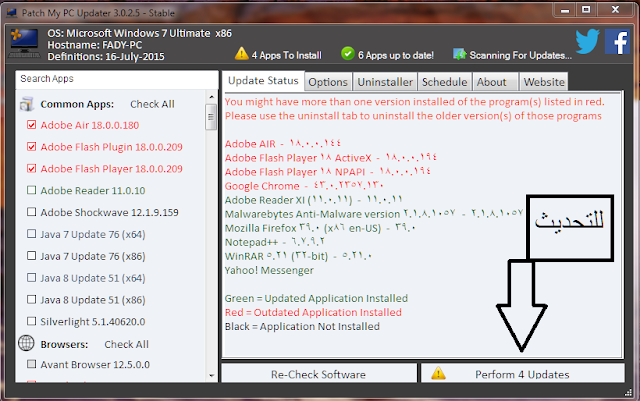This screenshot has width=640, height=401.
Task: Click the 4 Apps To Install label
Action: [287, 55]
